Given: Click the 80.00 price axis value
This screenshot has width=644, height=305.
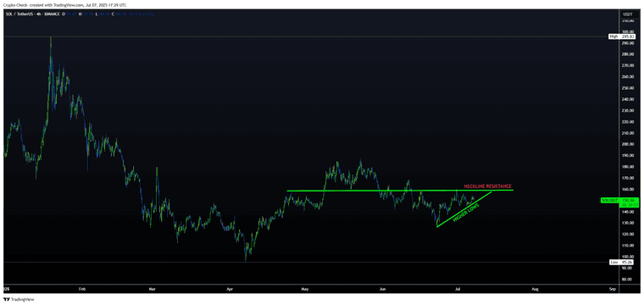Looking at the screenshot, I should click(627, 280).
